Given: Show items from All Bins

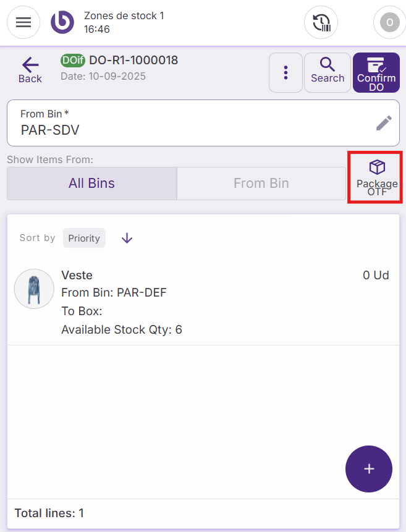Looking at the screenshot, I should [91, 184].
